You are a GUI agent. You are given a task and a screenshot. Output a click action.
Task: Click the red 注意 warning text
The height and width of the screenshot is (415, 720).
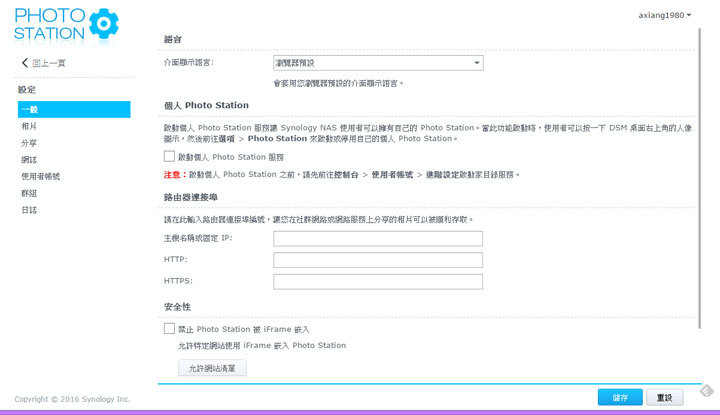click(x=175, y=174)
